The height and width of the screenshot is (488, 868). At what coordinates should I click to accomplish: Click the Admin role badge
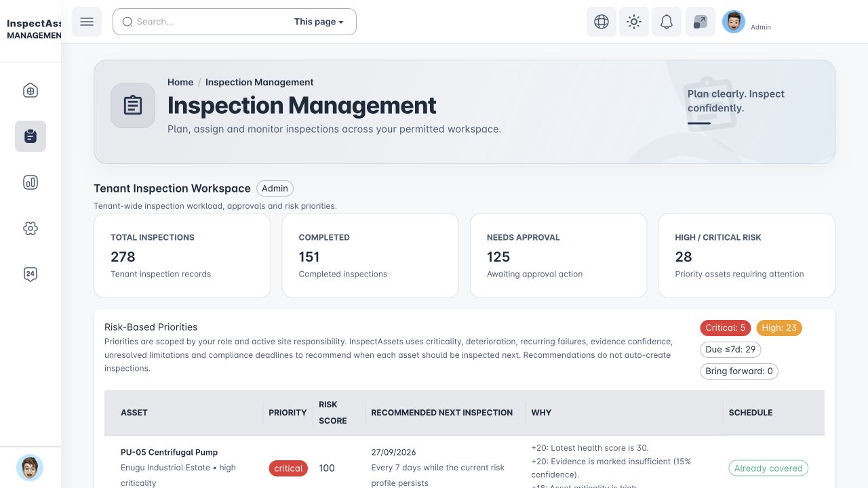(x=275, y=188)
